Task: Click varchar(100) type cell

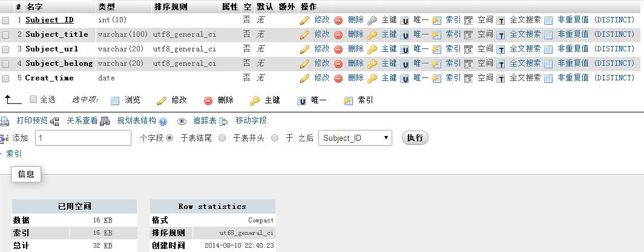Action: [x=123, y=35]
